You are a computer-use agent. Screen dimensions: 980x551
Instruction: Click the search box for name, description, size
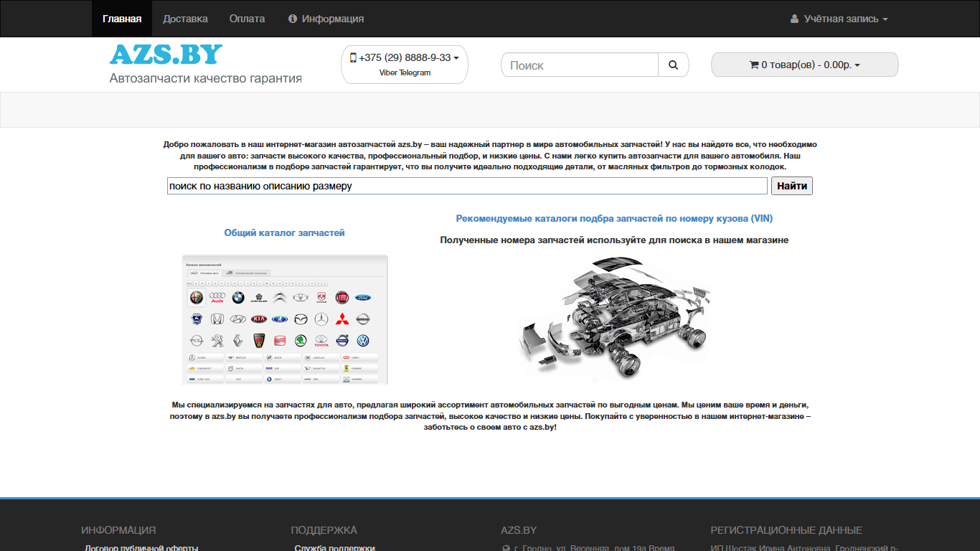pos(467,186)
